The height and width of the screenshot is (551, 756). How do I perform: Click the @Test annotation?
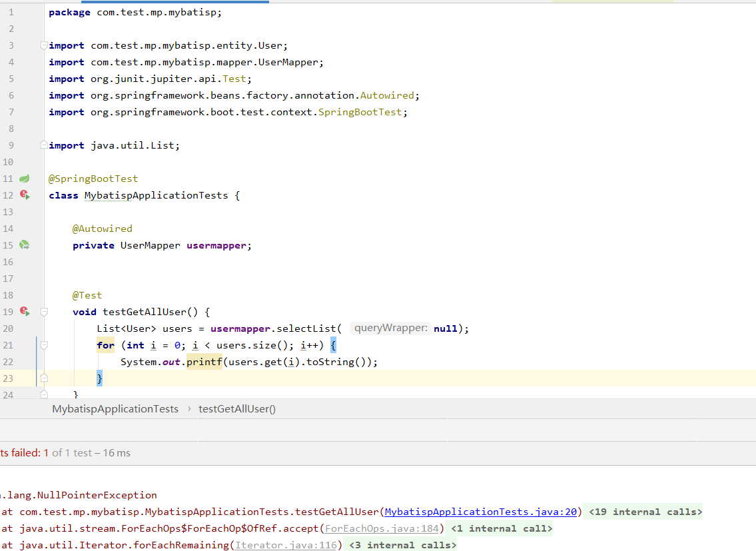(87, 295)
